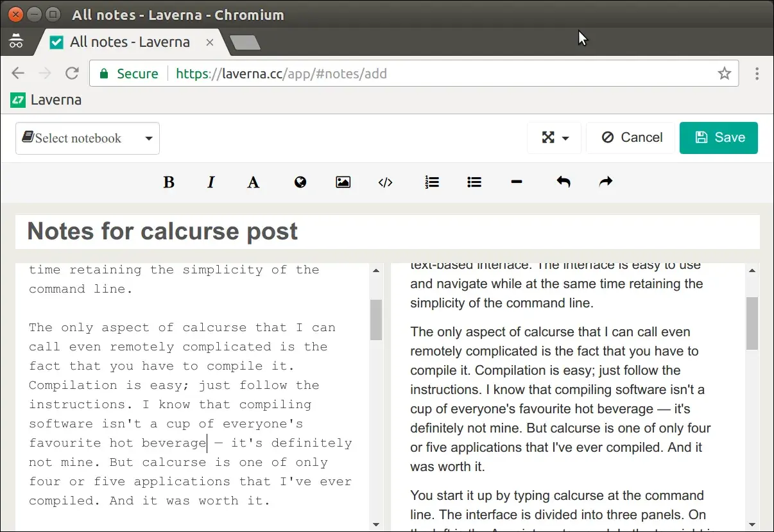Open Chromium menu with three dots
Viewport: 774px width, 532px height.
757,74
